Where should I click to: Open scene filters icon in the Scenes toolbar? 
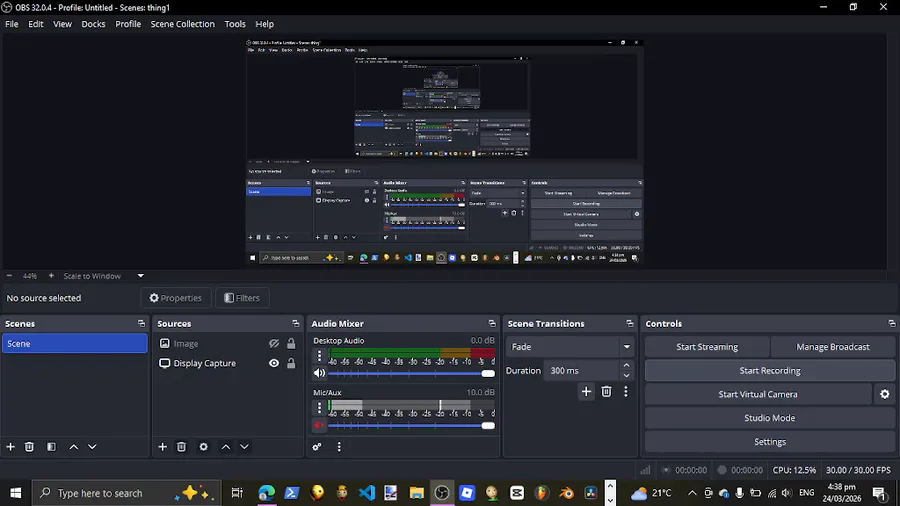coord(51,446)
